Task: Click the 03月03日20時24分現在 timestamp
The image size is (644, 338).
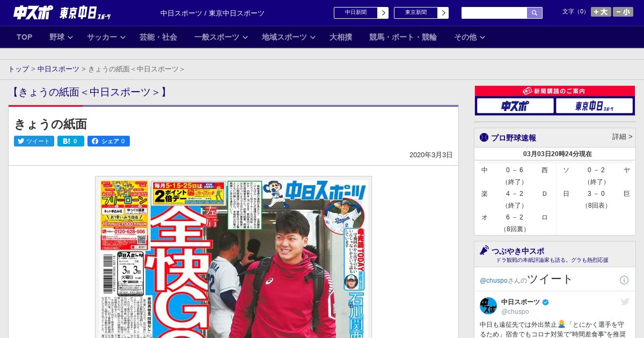Action: [x=558, y=153]
